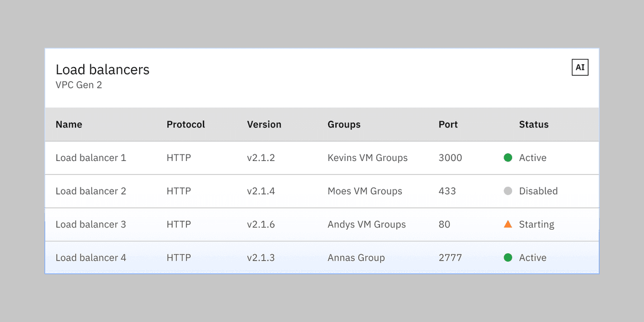
Task: Select the Load balancer 1 row name
Action: [91, 158]
